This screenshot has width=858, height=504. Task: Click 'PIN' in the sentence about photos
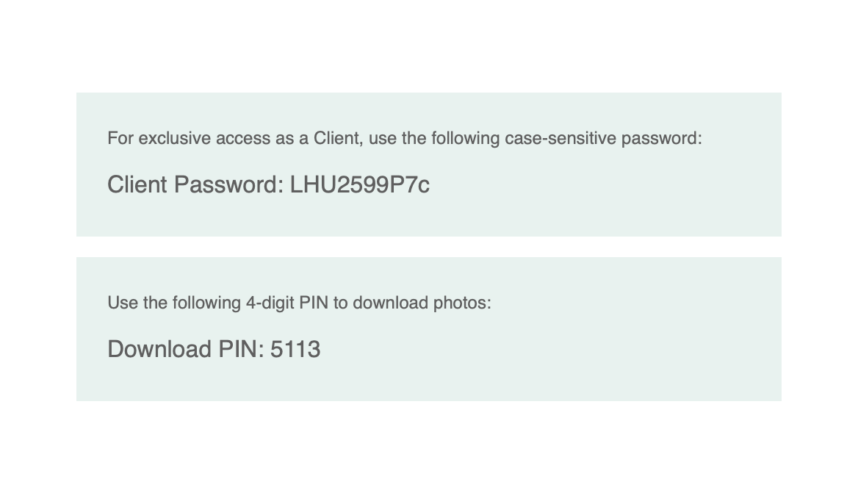coord(314,303)
